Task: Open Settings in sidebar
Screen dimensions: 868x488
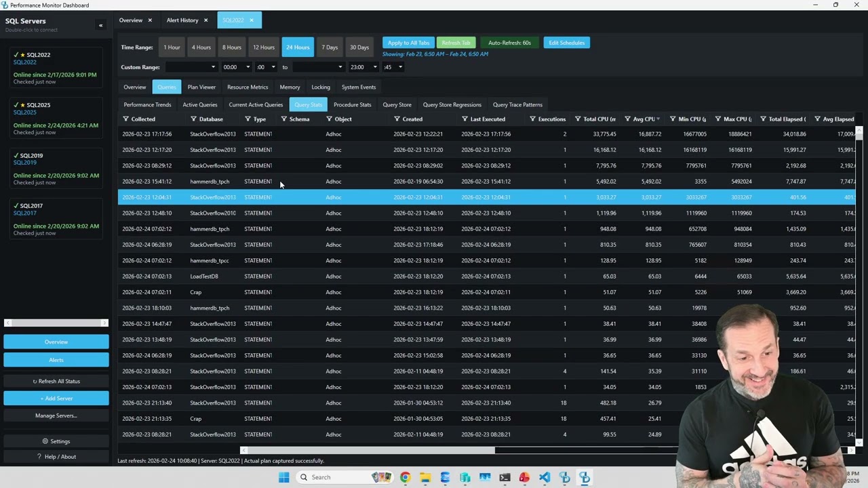Action: click(56, 441)
